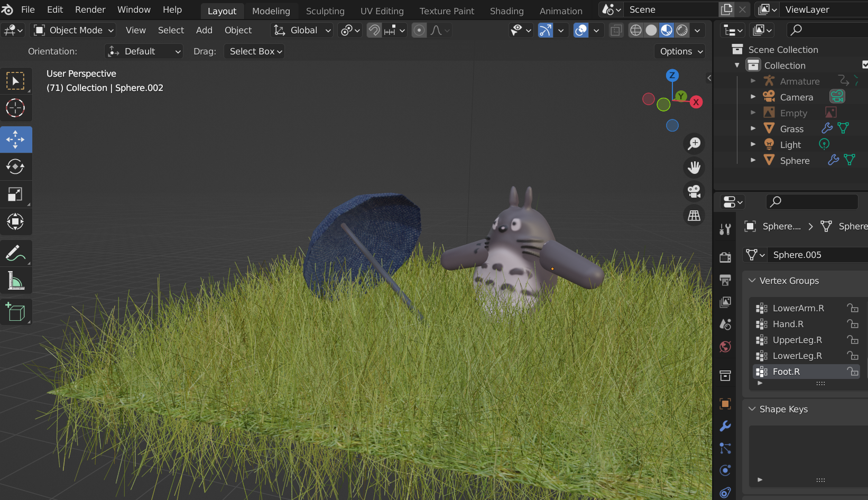868x500 pixels.
Task: Choose the Measure tool
Action: pos(15,281)
